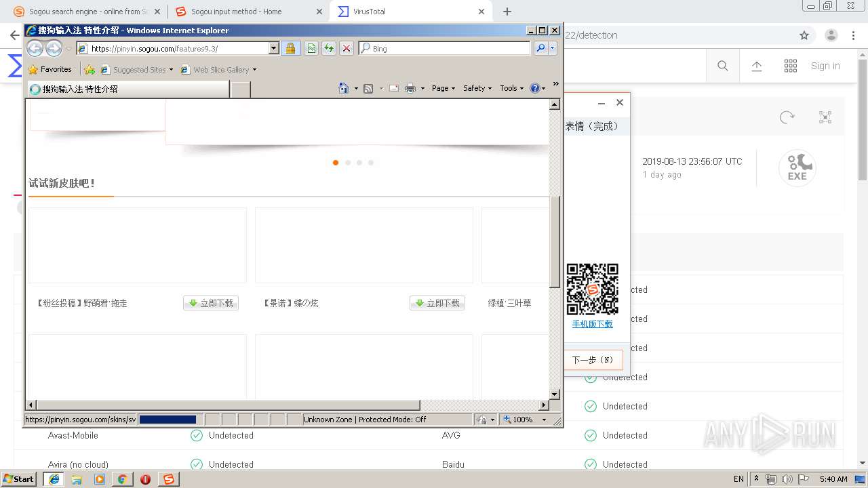
Task: Click the security lock icon beside address bar
Action: (290, 48)
